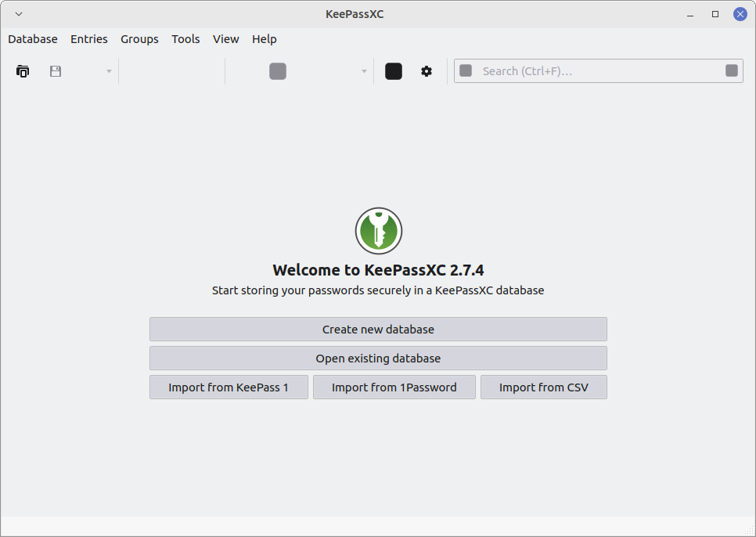
Task: Click the Save database toolbar icon
Action: pos(55,70)
